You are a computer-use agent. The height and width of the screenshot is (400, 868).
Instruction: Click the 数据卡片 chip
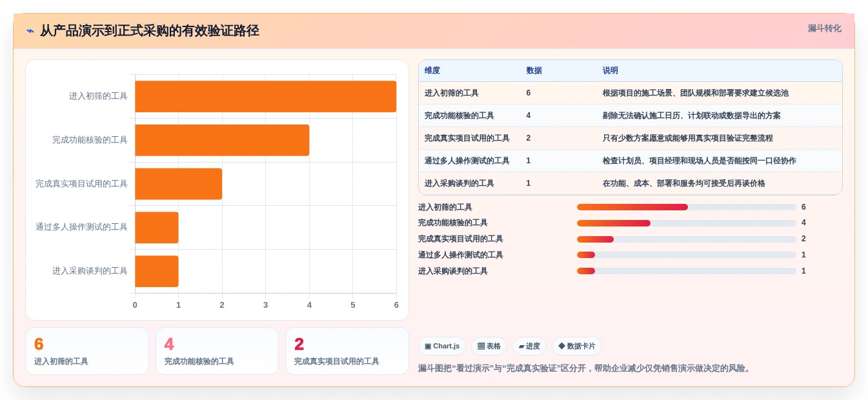click(x=577, y=346)
